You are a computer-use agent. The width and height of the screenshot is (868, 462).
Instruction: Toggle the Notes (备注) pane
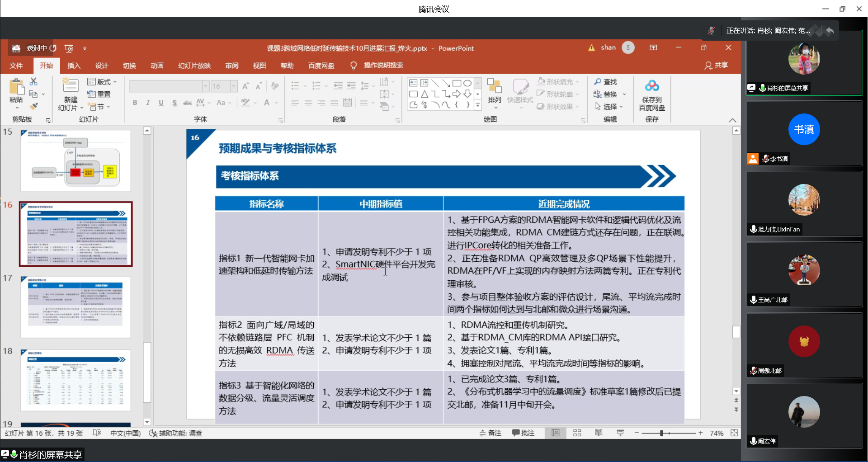[x=490, y=433]
